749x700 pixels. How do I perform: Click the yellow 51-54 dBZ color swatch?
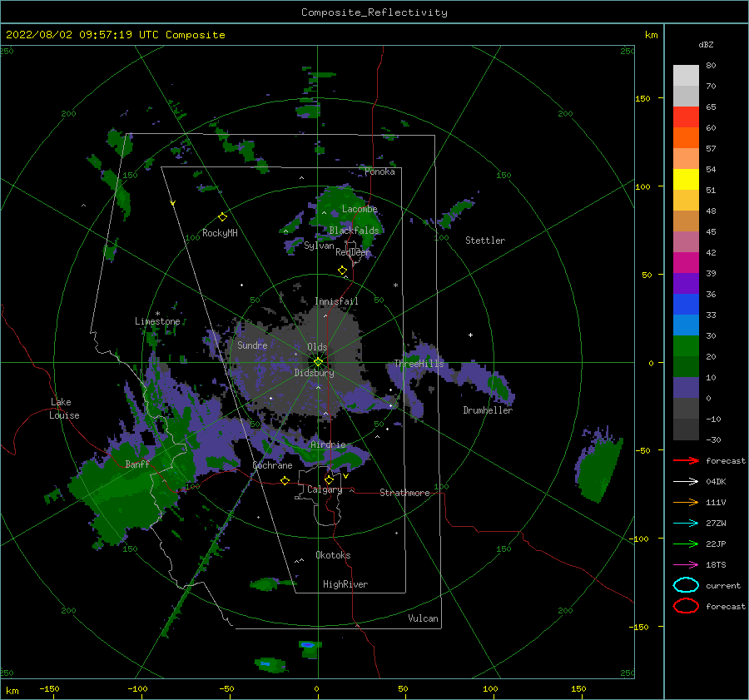click(686, 180)
